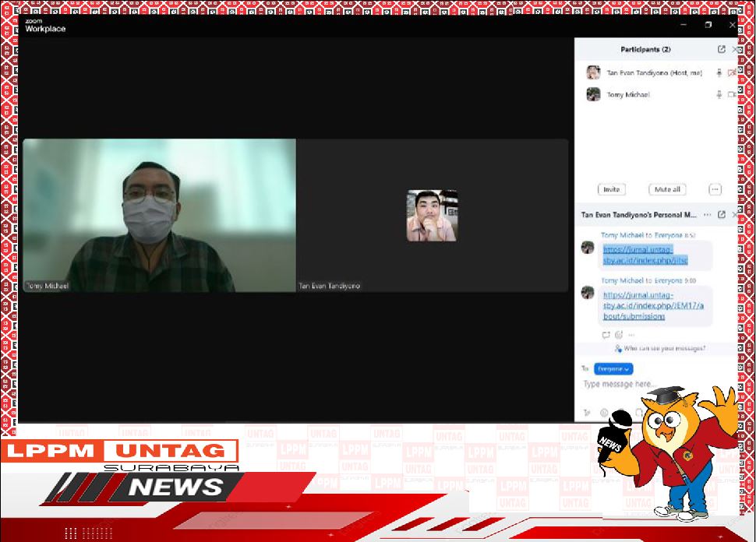Pop out the Participants panel
Image resolution: width=756 pixels, height=542 pixels.
721,49
